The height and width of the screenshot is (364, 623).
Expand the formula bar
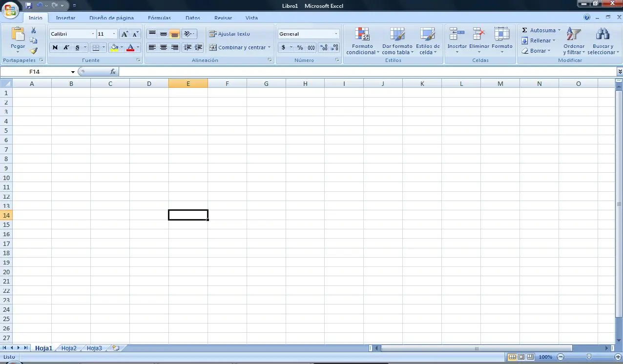pos(620,72)
